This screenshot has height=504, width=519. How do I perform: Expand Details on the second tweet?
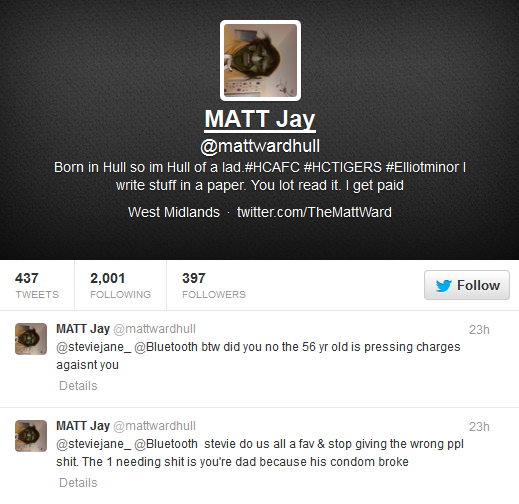[x=78, y=483]
